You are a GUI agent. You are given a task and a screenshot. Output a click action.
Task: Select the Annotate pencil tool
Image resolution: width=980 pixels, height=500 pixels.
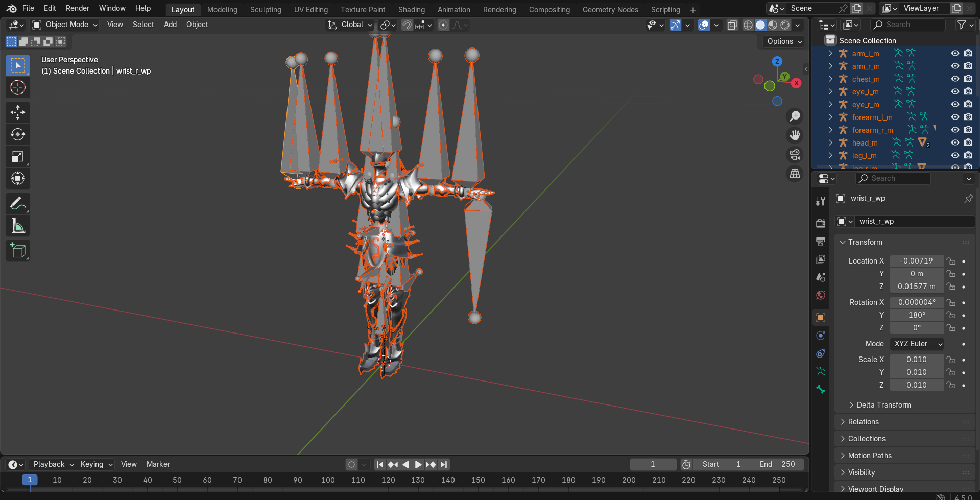click(18, 204)
